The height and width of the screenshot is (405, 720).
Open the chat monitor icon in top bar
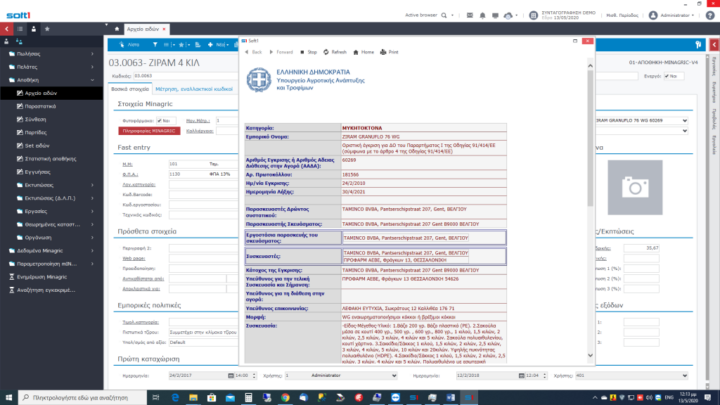tap(495, 15)
